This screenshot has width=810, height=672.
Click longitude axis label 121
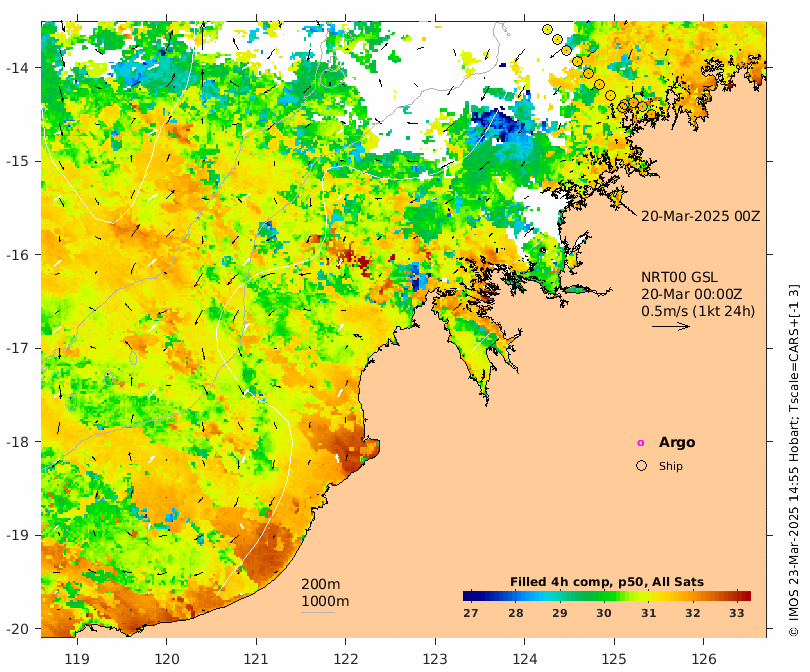point(256,659)
